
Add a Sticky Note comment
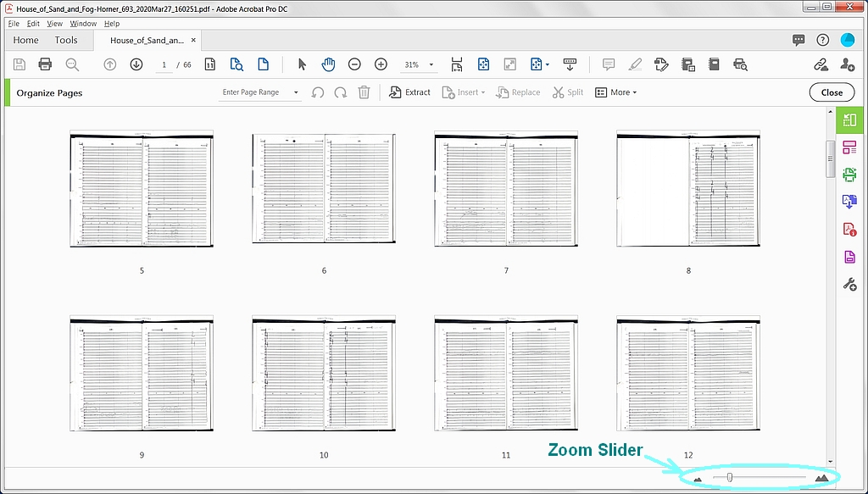608,64
